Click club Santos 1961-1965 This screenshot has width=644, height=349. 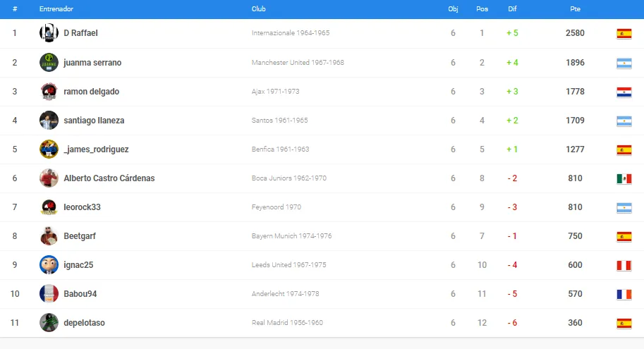(x=280, y=121)
